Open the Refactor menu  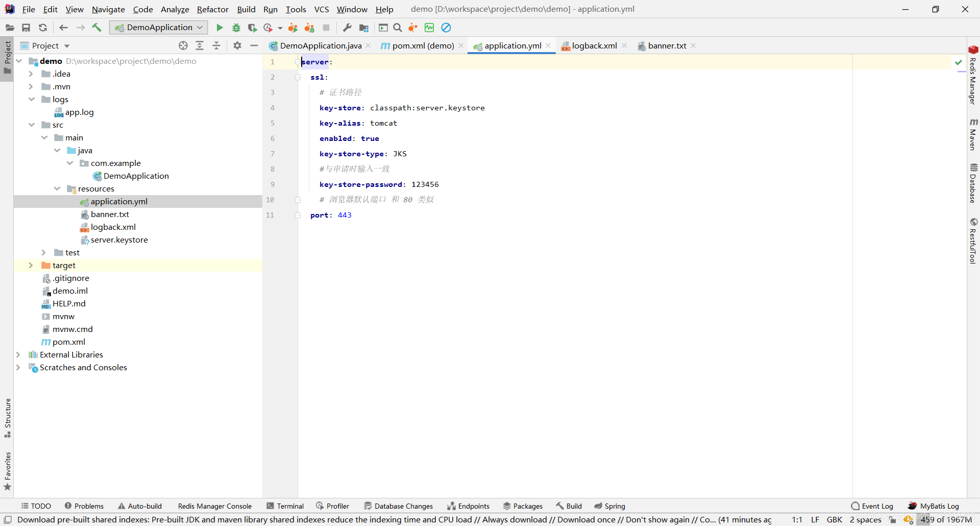tap(213, 9)
